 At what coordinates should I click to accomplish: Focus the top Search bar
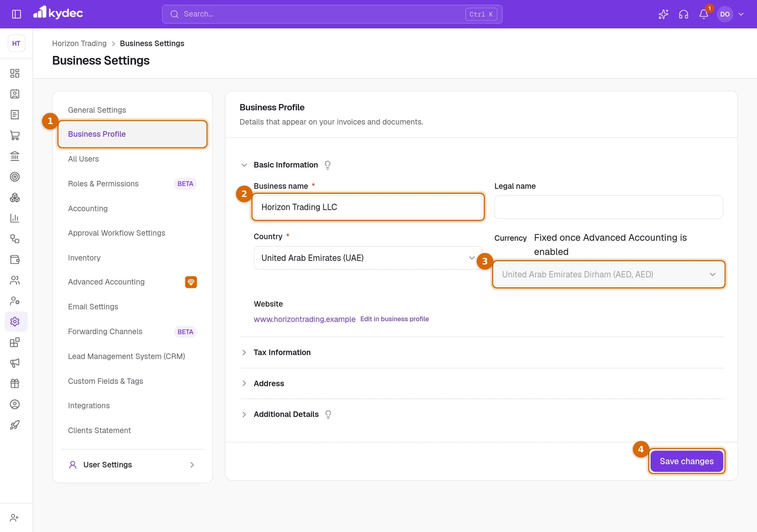[x=332, y=14]
